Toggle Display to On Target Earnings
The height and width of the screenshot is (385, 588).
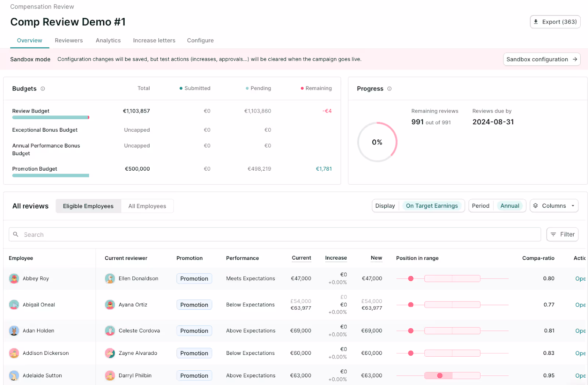tap(432, 206)
